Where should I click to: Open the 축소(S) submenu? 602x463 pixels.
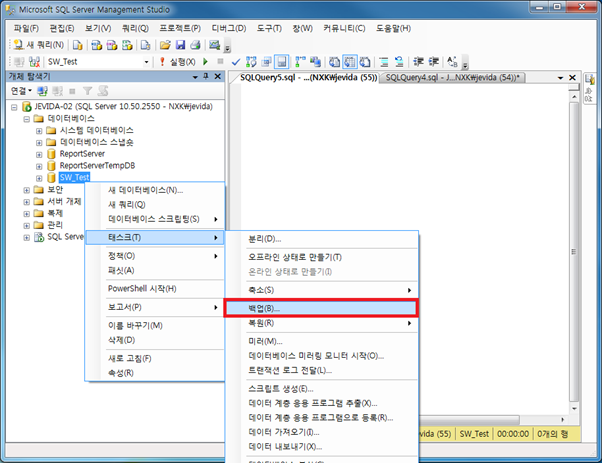point(322,290)
